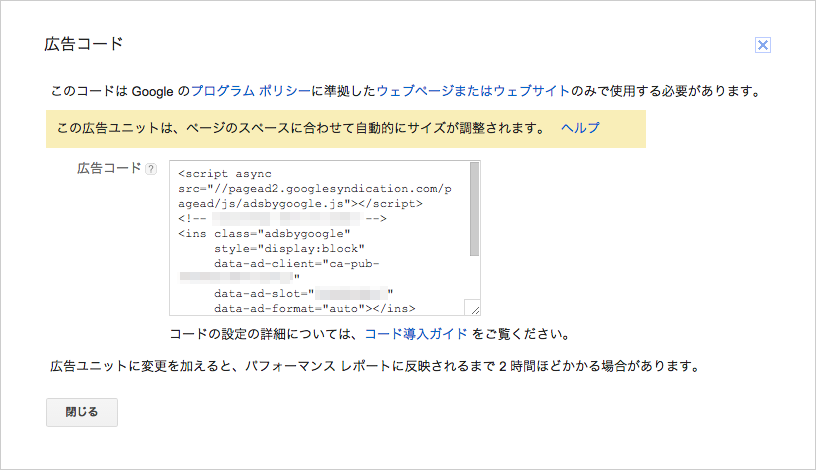
Task: Click the 閉じる button
Action: coord(82,412)
